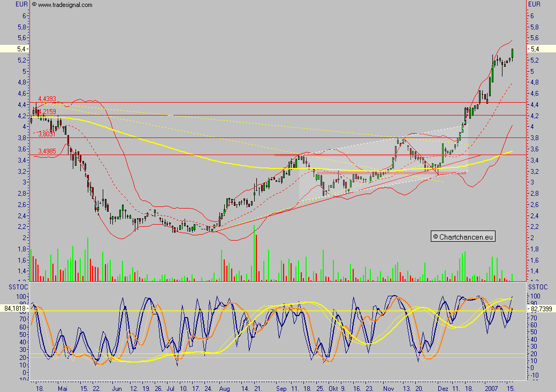
Task: Select the 4,2159 horizontal level label
Action: pyautogui.click(x=45, y=111)
